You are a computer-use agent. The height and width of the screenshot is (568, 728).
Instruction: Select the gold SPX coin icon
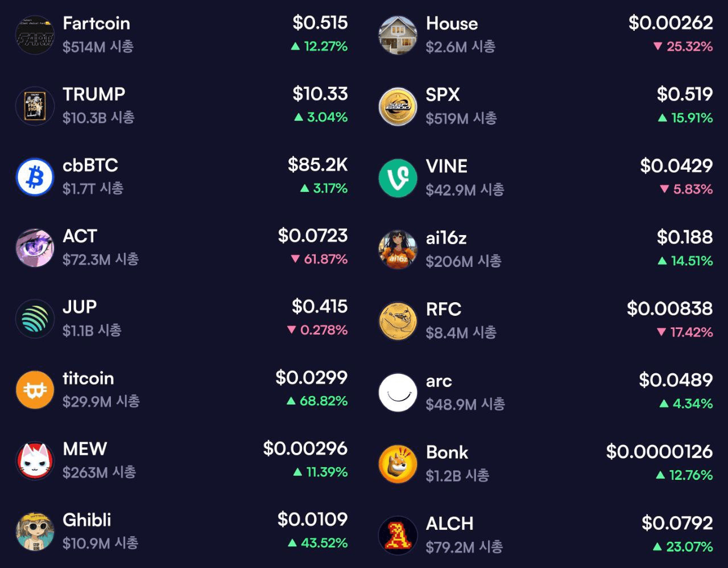coord(398,106)
